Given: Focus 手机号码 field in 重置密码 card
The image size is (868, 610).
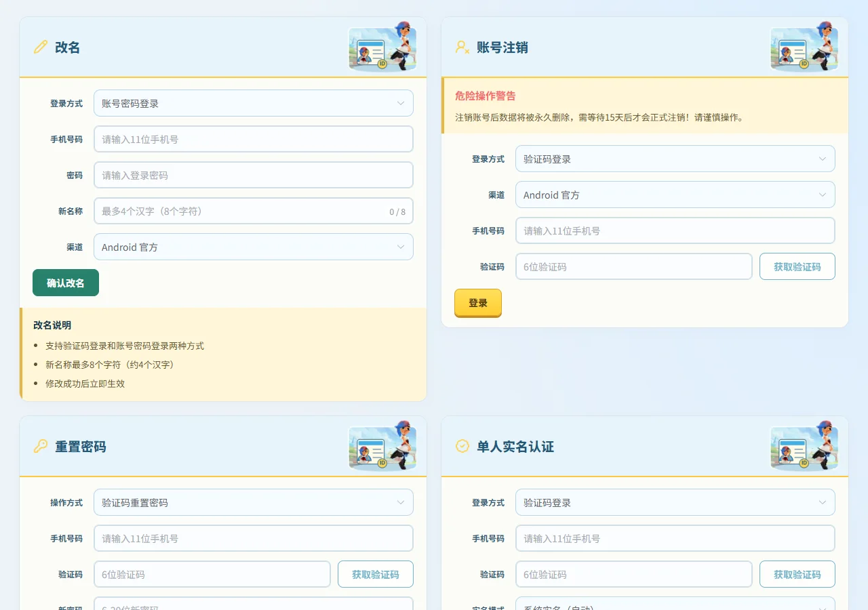Looking at the screenshot, I should click(254, 538).
